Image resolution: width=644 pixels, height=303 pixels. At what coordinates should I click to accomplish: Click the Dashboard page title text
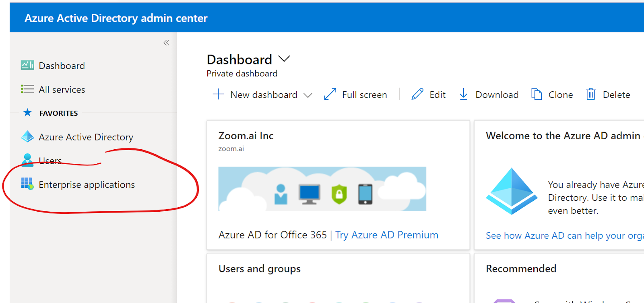click(239, 60)
